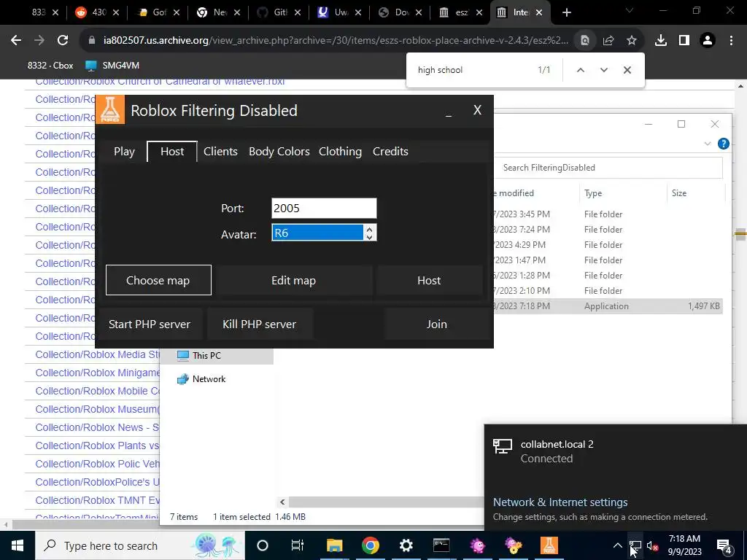
Task: Select the Host tab
Action: [172, 152]
